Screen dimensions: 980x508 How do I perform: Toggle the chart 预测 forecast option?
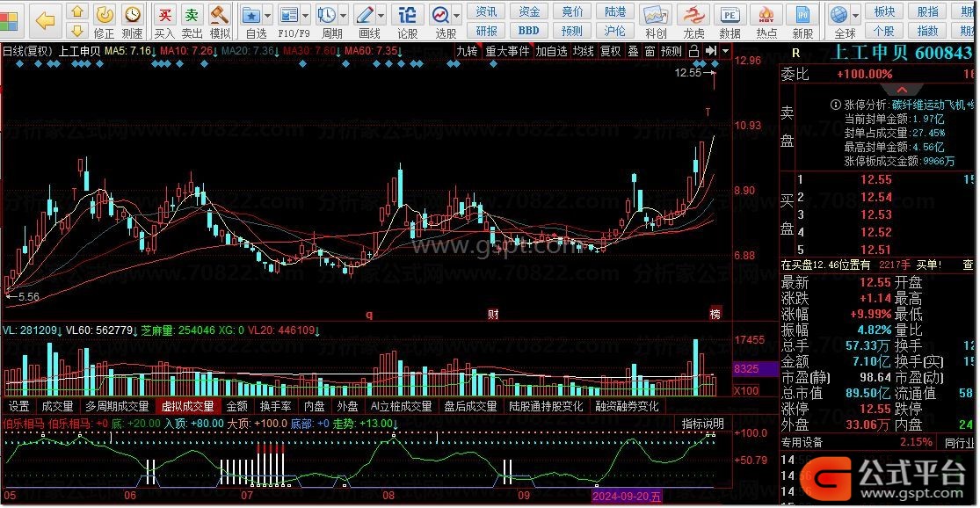(671, 51)
